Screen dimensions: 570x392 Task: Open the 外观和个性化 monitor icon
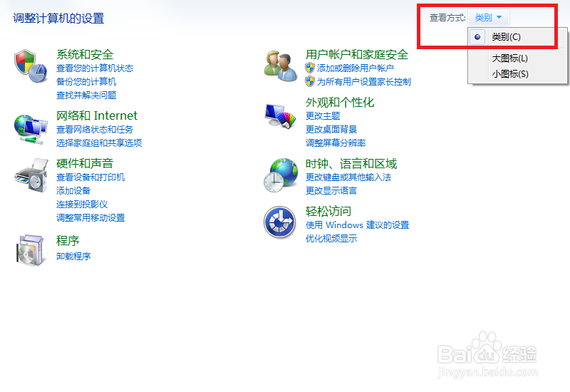[x=280, y=115]
